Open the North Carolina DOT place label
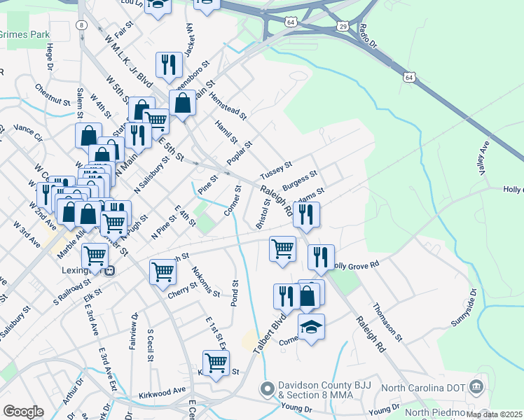The image size is (524, 420). point(423,388)
